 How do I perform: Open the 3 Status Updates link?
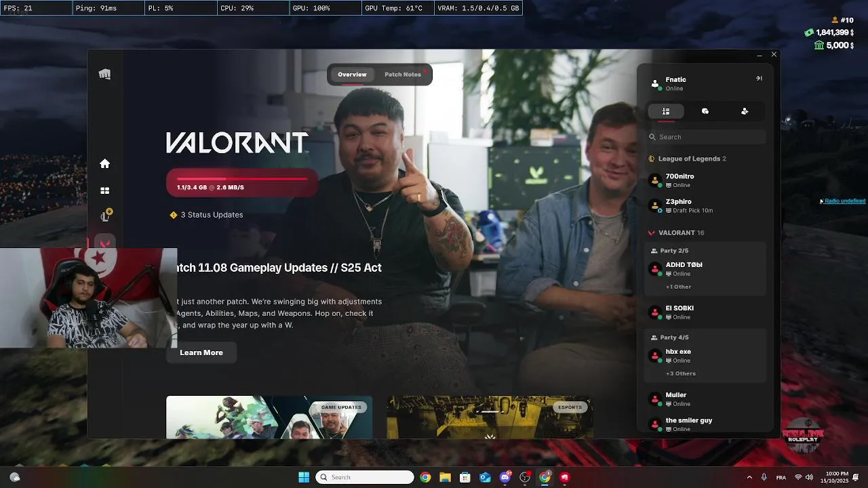tap(212, 215)
